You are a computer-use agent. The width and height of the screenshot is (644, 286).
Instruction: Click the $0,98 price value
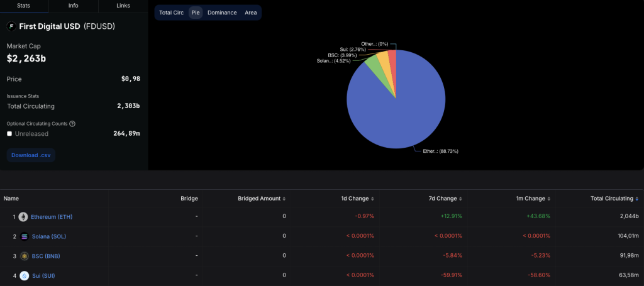click(x=131, y=79)
